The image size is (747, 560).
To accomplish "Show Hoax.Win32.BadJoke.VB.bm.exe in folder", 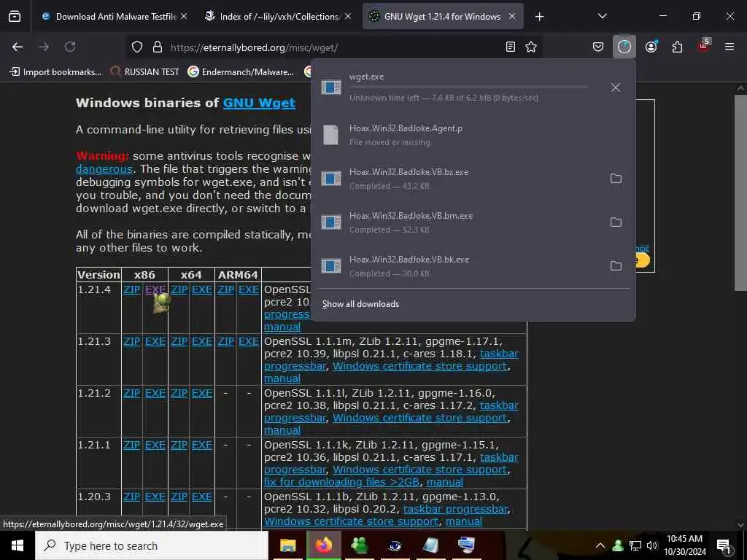I will [x=616, y=222].
